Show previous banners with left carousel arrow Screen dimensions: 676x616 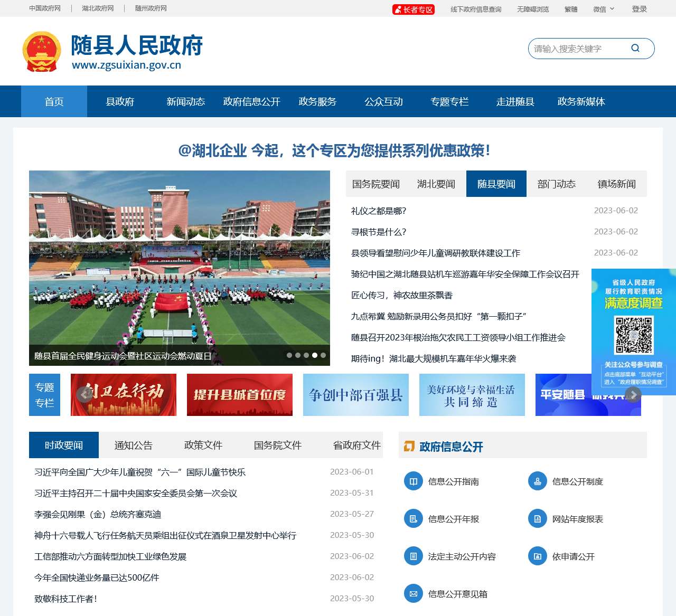pyautogui.click(x=84, y=394)
